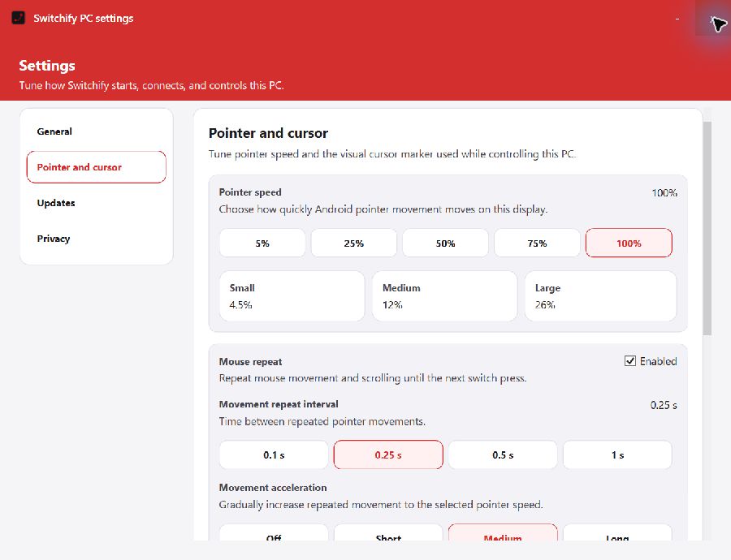731x560 pixels.
Task: Select the Medium 12% movement card
Action: pos(445,296)
